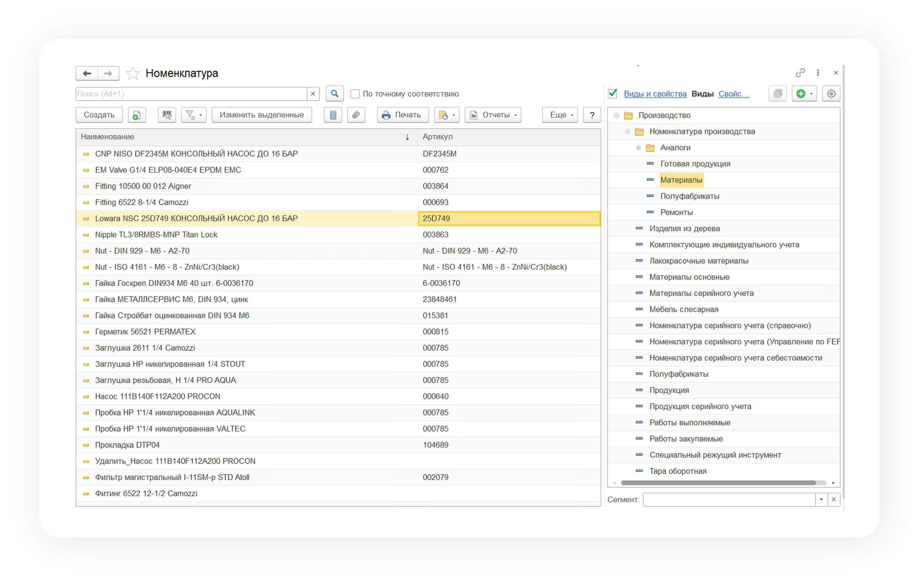Collapse the 'Производство' folder
The height and width of the screenshot is (582, 924).
[617, 115]
